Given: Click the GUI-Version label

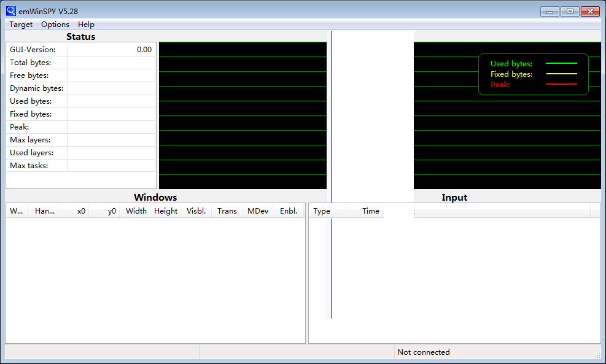Looking at the screenshot, I should pyautogui.click(x=33, y=50).
